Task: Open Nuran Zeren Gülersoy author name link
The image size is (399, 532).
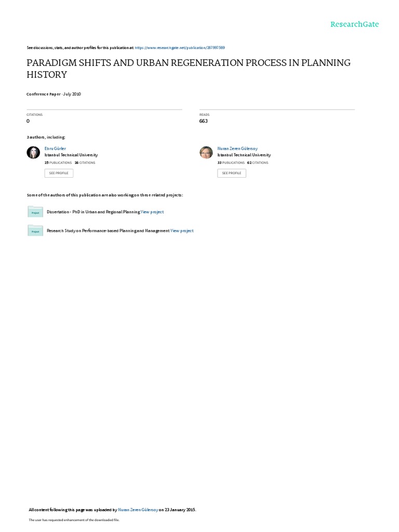Action: pyautogui.click(x=237, y=149)
